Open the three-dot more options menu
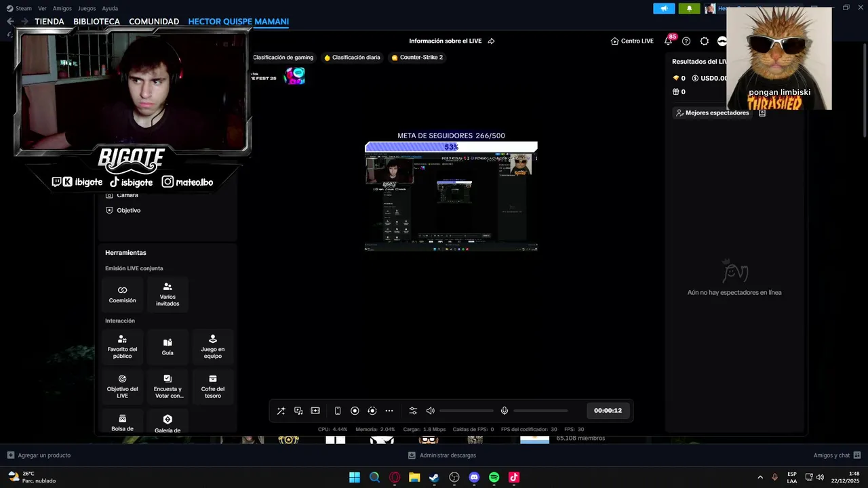The height and width of the screenshot is (488, 868). (x=389, y=411)
